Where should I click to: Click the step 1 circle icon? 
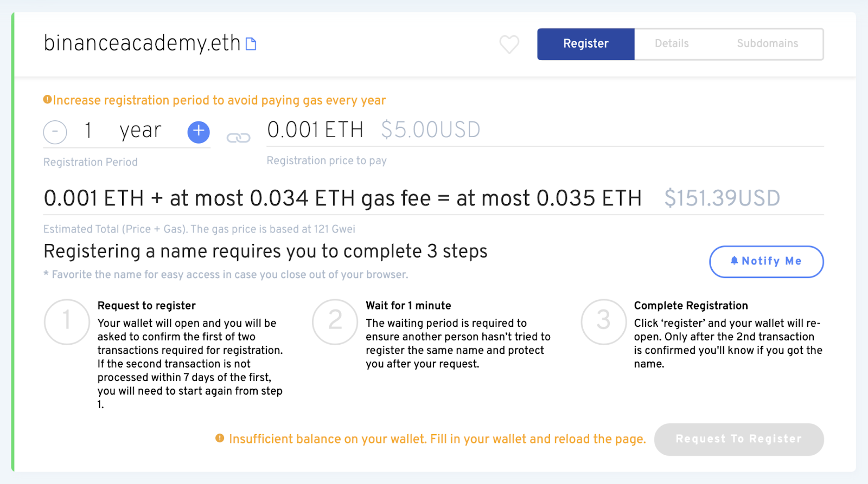[67, 321]
